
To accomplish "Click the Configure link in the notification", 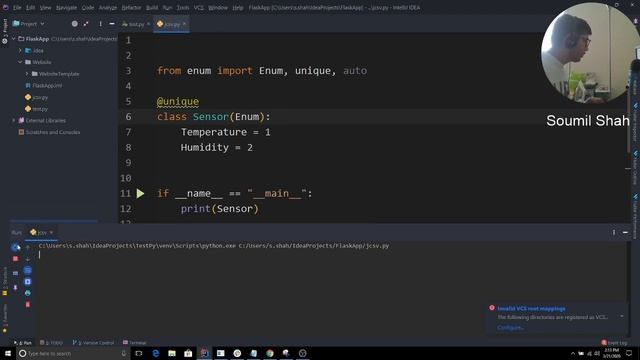I will tap(510, 327).
